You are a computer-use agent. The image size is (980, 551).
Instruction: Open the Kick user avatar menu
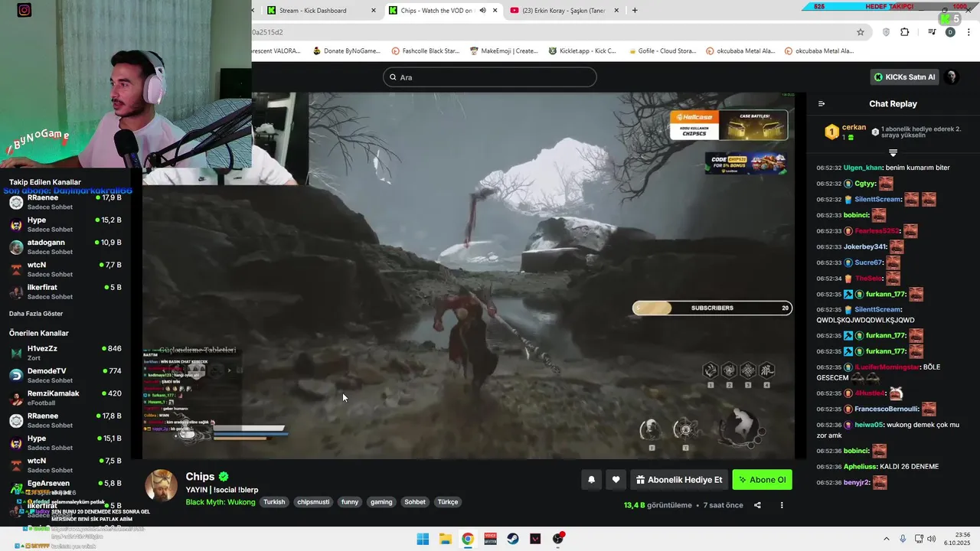(x=951, y=77)
